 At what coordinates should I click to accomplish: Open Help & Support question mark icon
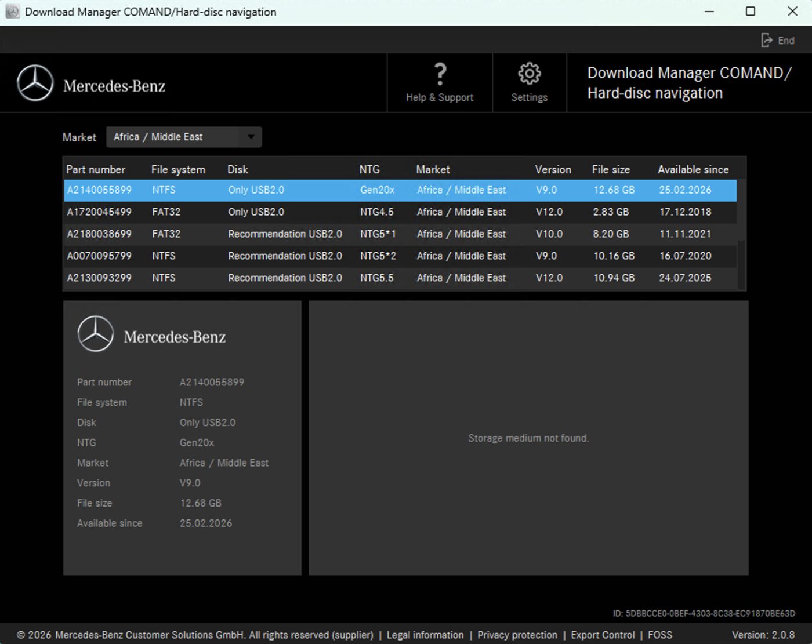[x=440, y=74]
